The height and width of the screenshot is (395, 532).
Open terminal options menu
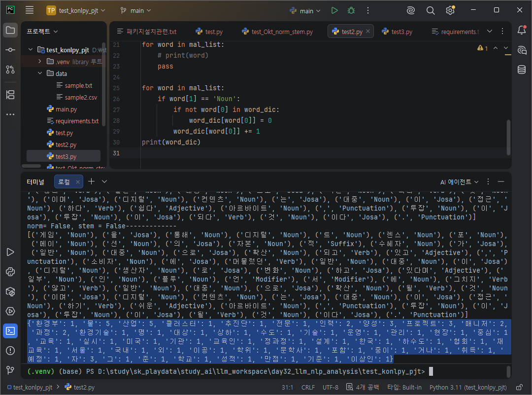[488, 181]
